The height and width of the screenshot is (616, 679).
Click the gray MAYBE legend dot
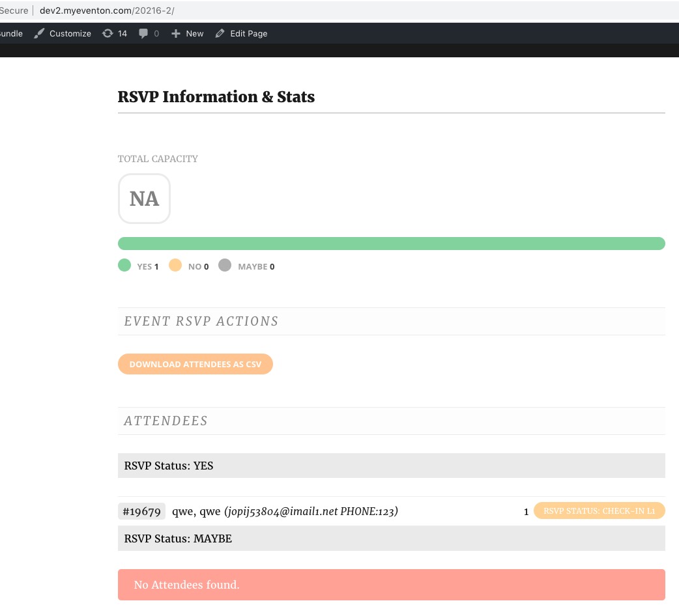point(225,266)
